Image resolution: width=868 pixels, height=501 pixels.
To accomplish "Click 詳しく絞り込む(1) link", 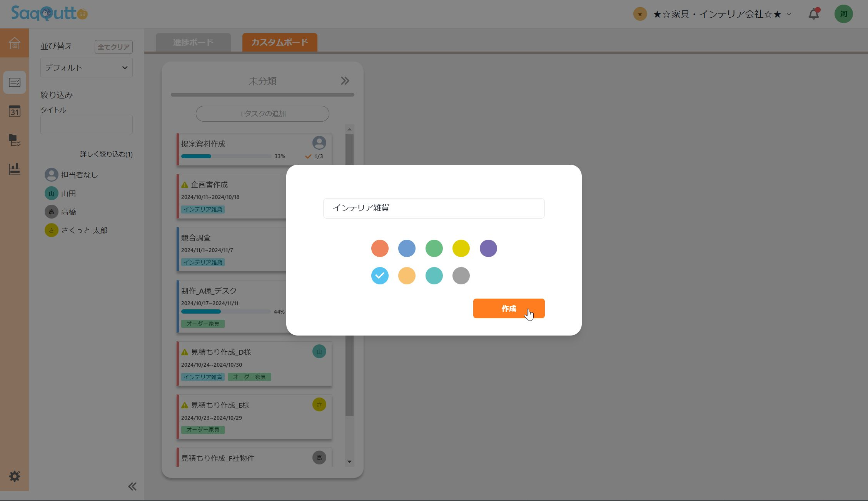I will click(x=106, y=154).
